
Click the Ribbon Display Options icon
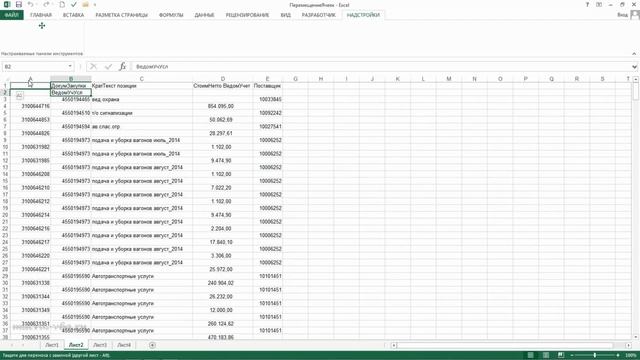pyautogui.click(x=599, y=4)
